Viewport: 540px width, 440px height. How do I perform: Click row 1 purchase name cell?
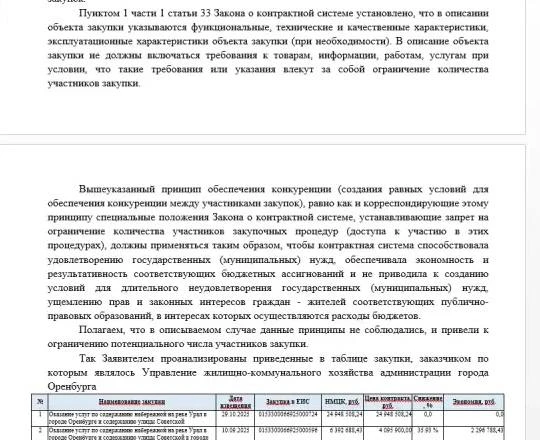[132, 418]
